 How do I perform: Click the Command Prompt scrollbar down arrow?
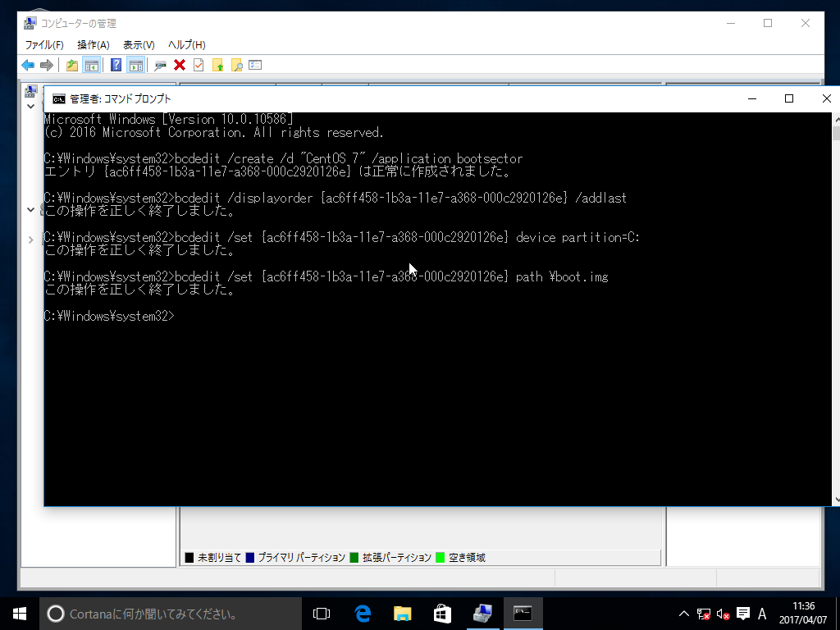[836, 500]
